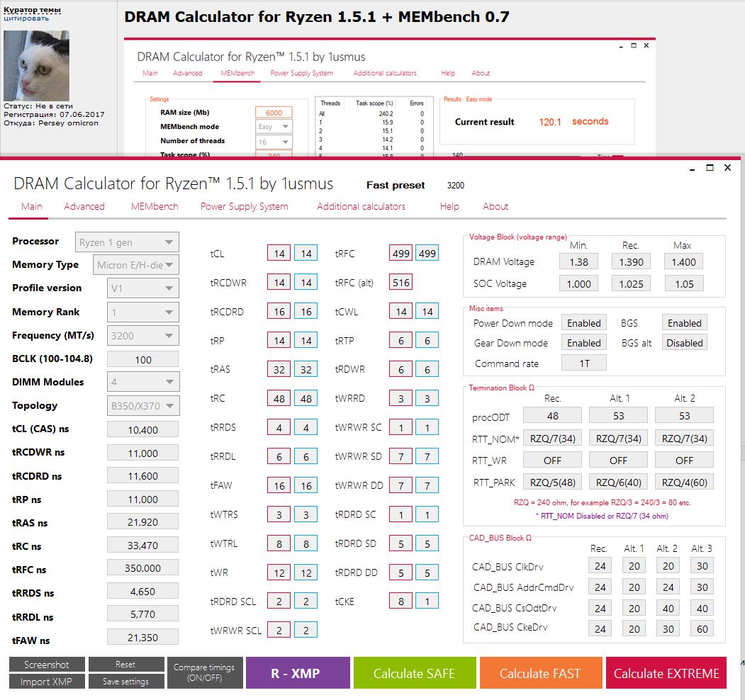The image size is (745, 700).
Task: Click the BCLK (100-104.8) input field
Action: pyautogui.click(x=143, y=359)
